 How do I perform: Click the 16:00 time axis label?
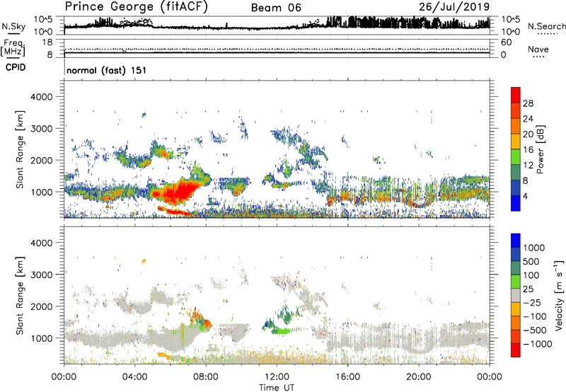click(x=347, y=377)
